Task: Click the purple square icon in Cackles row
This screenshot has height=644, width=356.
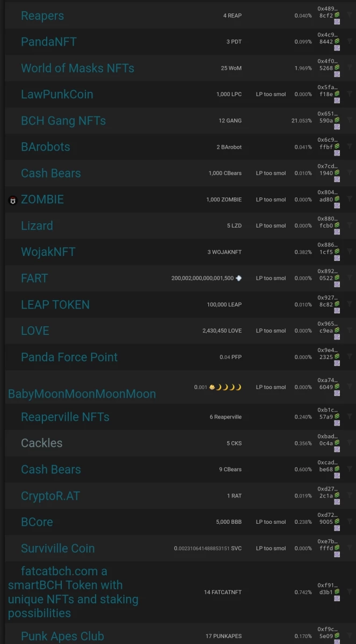Action: tap(337, 450)
